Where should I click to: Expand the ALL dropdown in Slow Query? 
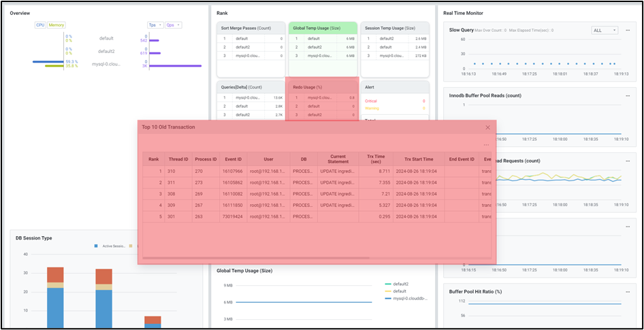pyautogui.click(x=604, y=31)
